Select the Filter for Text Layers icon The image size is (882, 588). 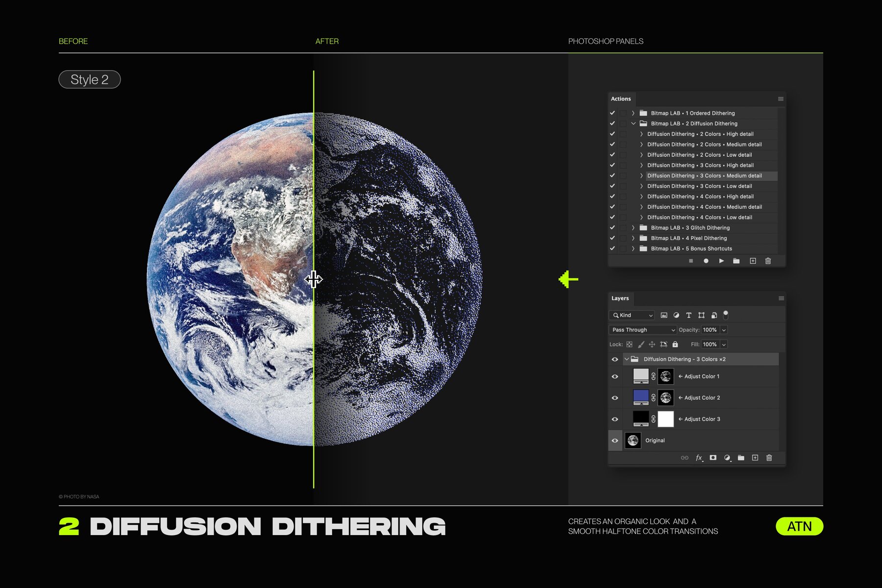[688, 315]
